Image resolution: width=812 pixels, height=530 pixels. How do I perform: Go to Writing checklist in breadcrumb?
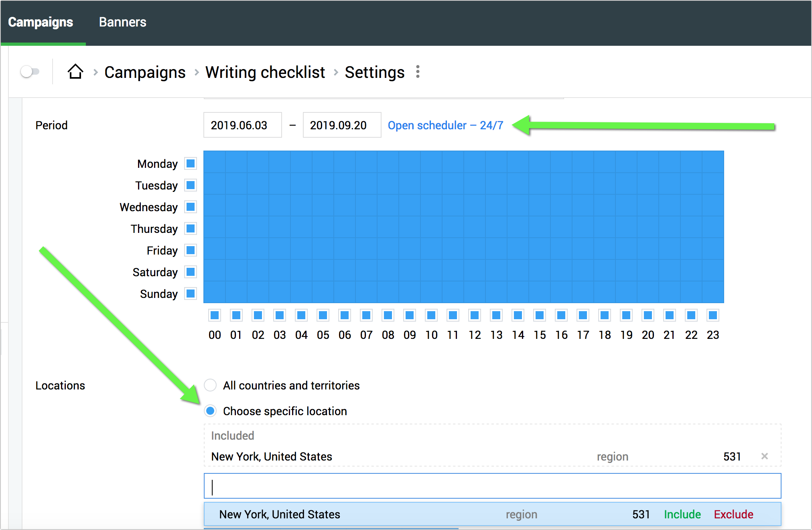point(265,72)
